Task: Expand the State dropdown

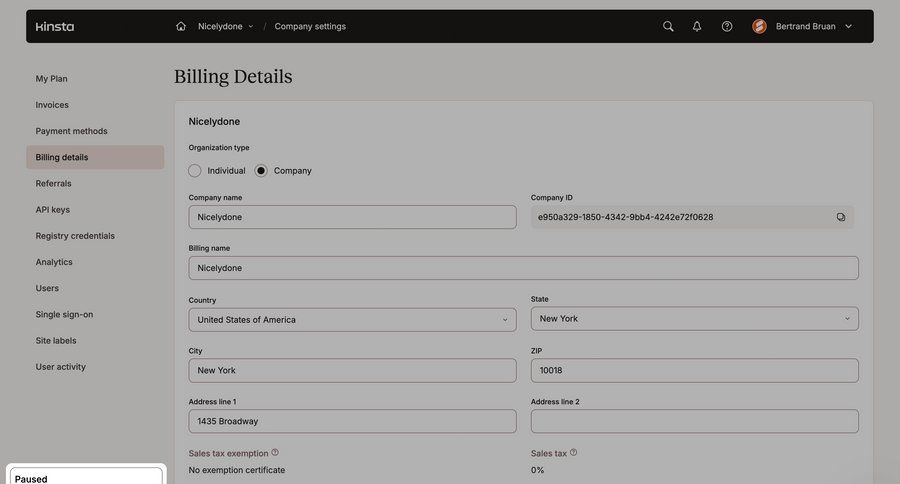Action: pos(694,319)
